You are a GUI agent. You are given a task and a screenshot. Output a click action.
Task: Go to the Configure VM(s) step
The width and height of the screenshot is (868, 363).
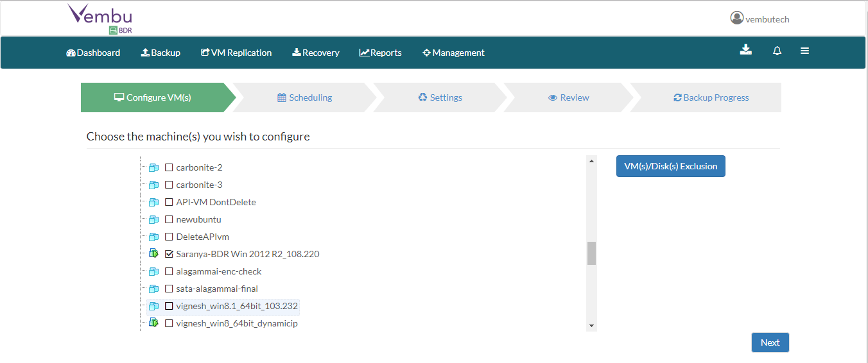[158, 97]
